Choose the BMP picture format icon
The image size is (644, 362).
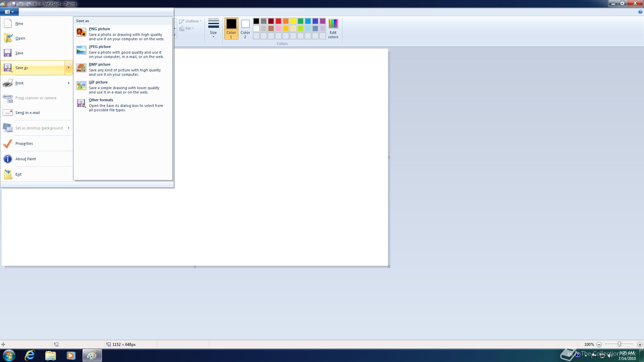[x=81, y=68]
